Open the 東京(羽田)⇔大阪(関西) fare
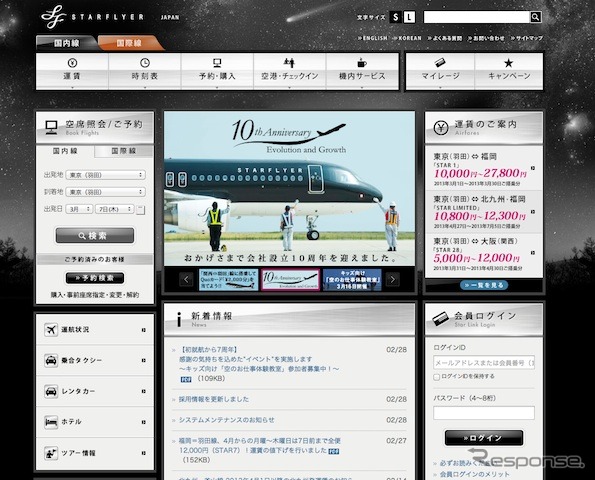The width and height of the screenshot is (595, 480). click(x=484, y=254)
